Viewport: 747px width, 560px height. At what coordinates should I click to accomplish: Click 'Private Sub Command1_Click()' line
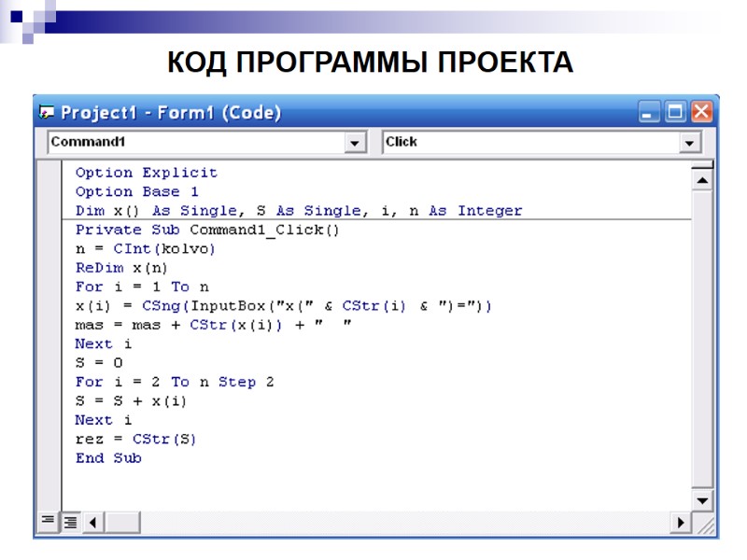(x=207, y=230)
